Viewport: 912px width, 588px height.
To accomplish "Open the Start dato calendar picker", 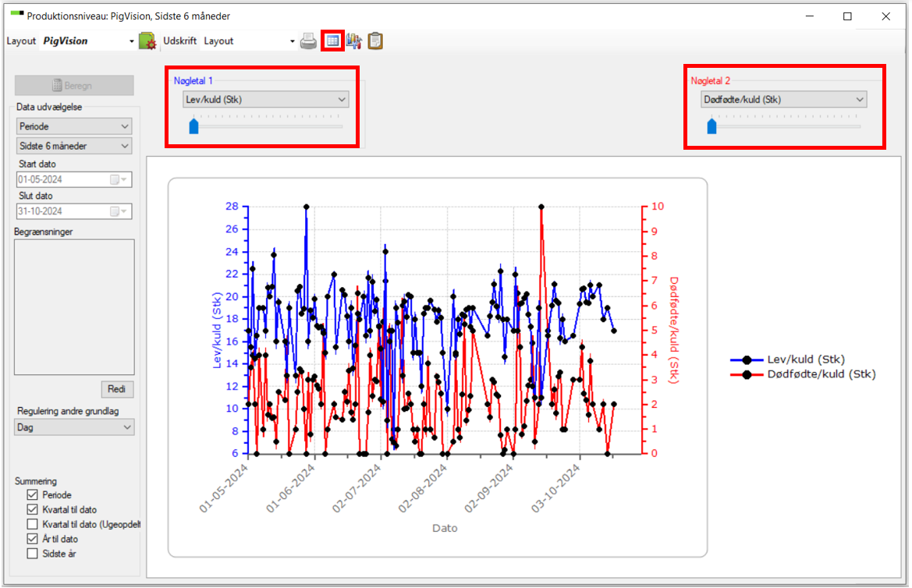I will tap(119, 179).
